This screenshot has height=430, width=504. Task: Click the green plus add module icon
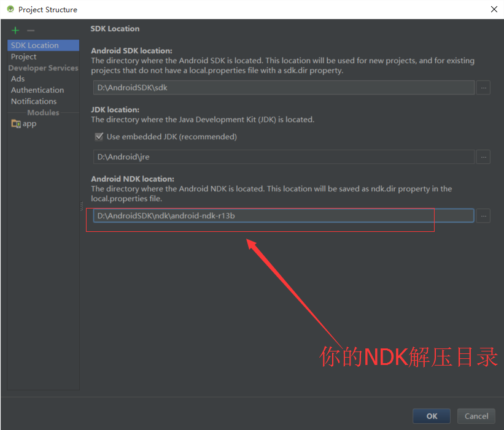click(x=15, y=31)
